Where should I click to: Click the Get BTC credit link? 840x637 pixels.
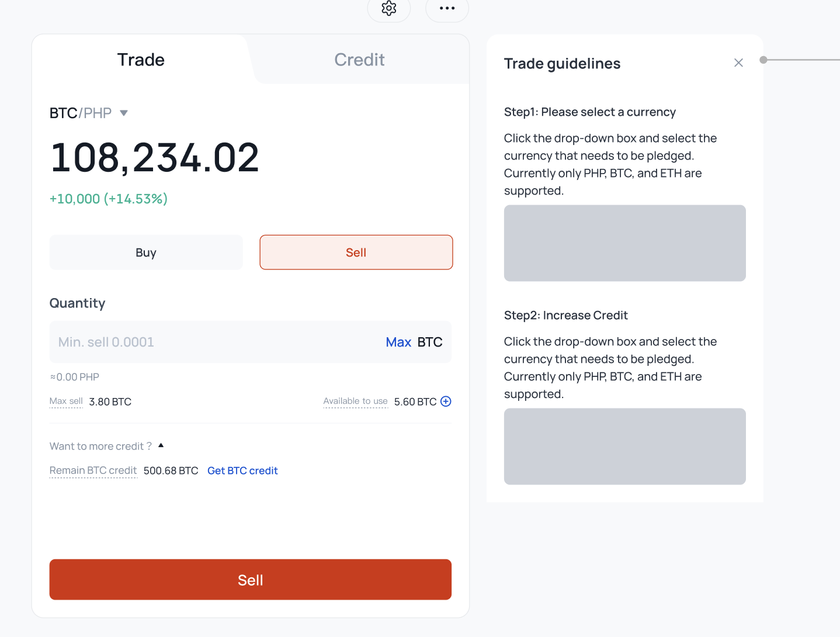(242, 470)
